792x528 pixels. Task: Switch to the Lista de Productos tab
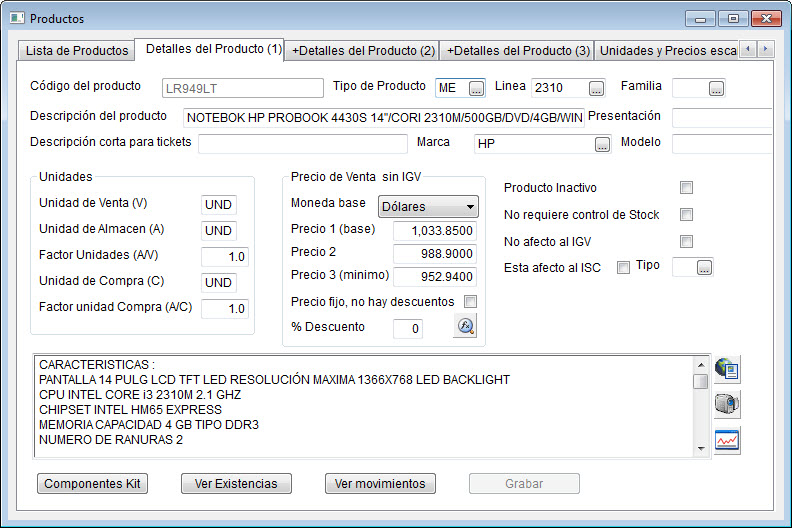77,50
